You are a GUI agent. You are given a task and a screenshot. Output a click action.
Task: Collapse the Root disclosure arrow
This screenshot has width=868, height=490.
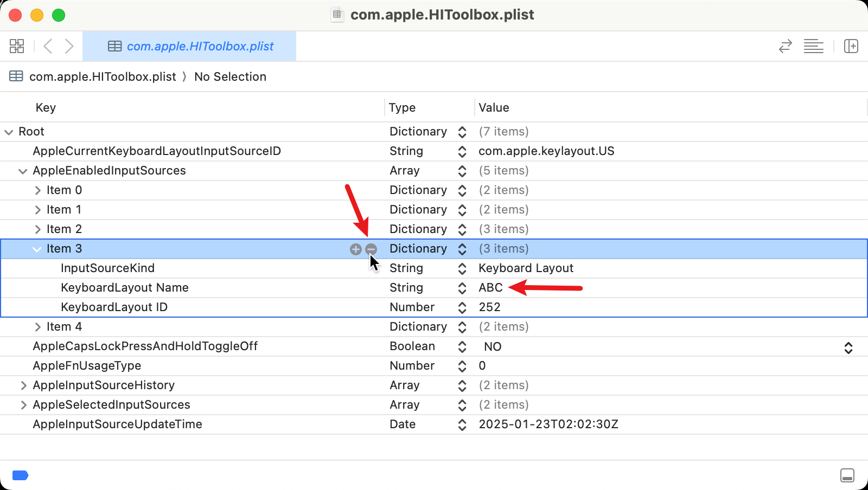click(9, 132)
